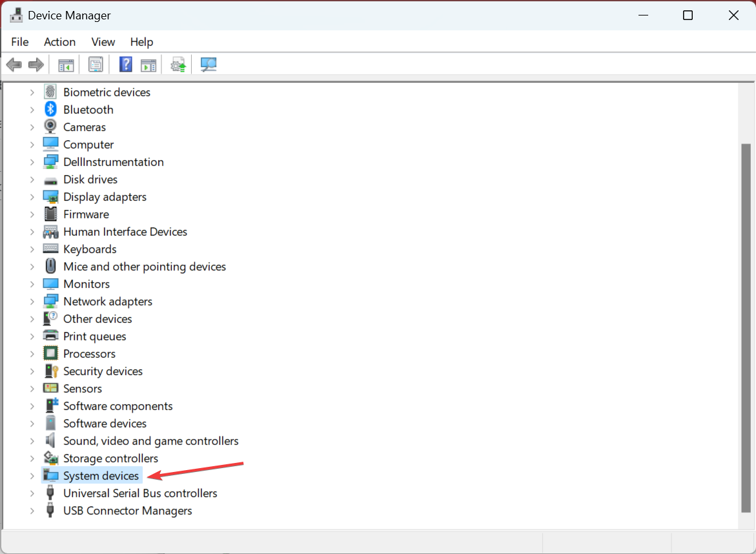Screen dimensions: 756x554
Task: Expand the Bluetooth node chevron
Action: coord(32,110)
